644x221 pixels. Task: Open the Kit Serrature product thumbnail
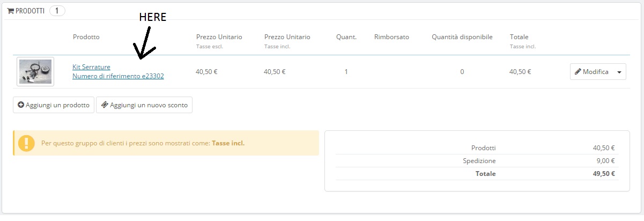click(x=35, y=71)
